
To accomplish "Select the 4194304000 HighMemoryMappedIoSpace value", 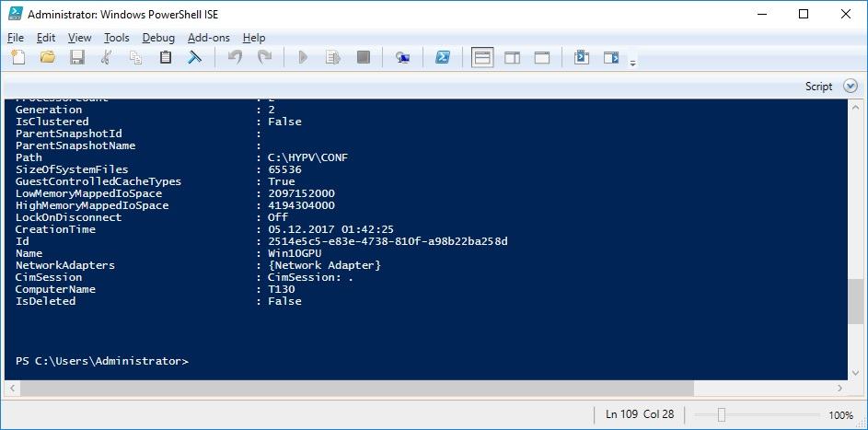I will [x=301, y=205].
